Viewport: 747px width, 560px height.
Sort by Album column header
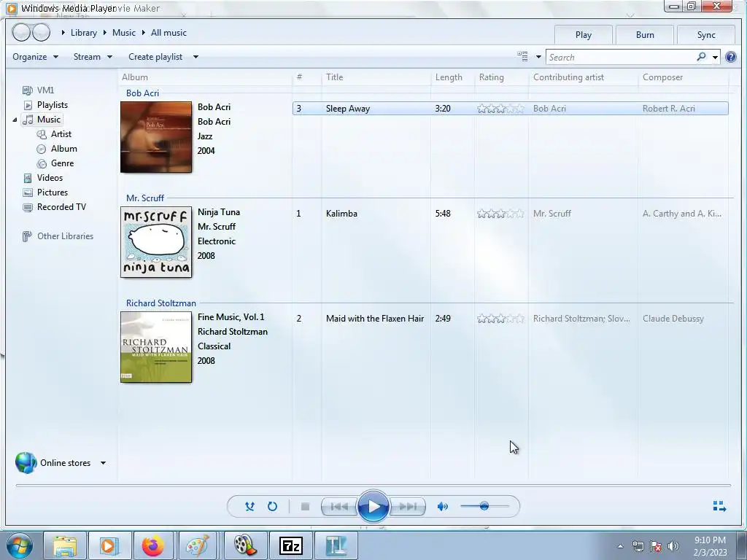(135, 77)
